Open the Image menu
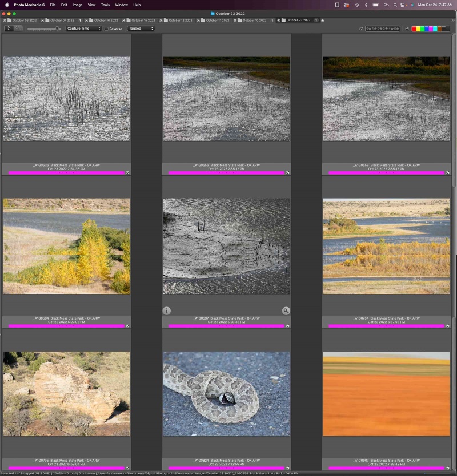 click(78, 5)
